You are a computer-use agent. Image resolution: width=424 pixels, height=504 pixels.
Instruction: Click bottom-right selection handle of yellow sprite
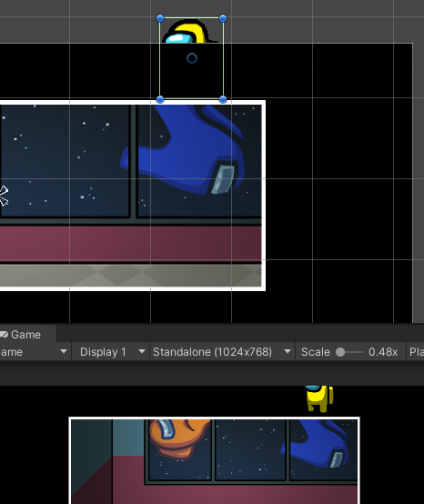223,99
